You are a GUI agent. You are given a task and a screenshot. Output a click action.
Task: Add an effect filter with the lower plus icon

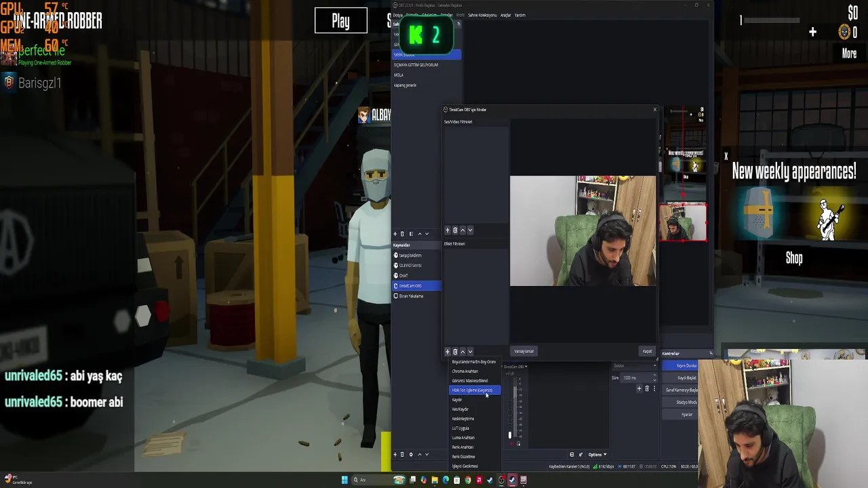click(x=448, y=352)
